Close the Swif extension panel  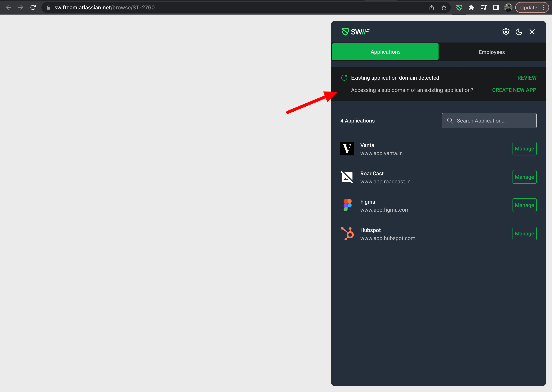(532, 32)
